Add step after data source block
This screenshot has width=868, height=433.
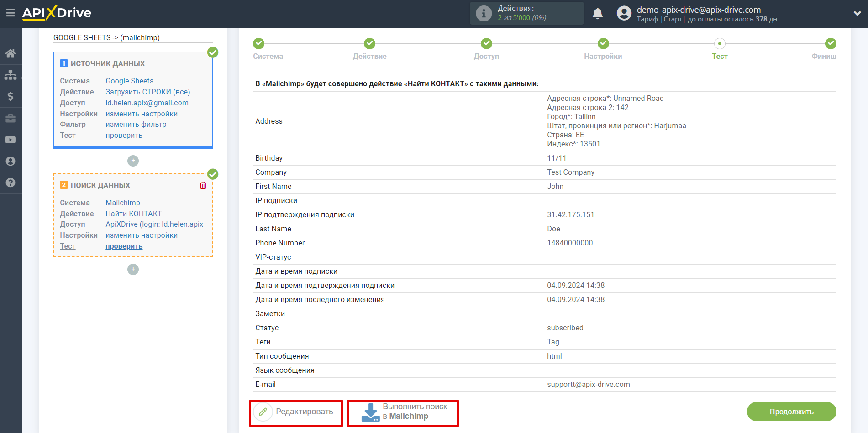click(x=133, y=161)
